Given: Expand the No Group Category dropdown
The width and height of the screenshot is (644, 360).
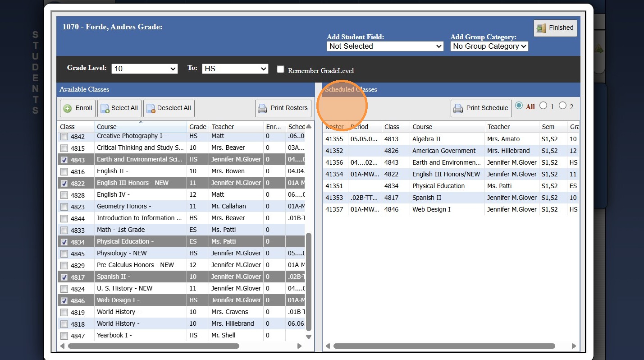Looking at the screenshot, I should coord(489,46).
